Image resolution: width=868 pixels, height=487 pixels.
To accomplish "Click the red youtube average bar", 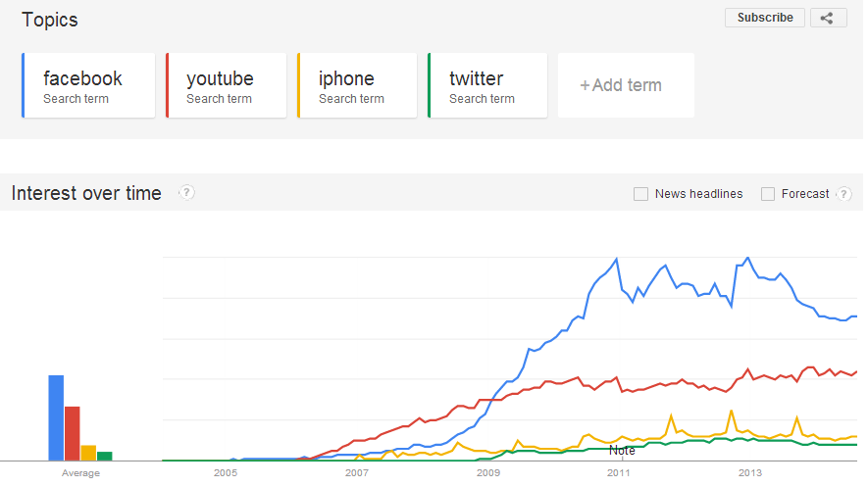I will (x=72, y=433).
